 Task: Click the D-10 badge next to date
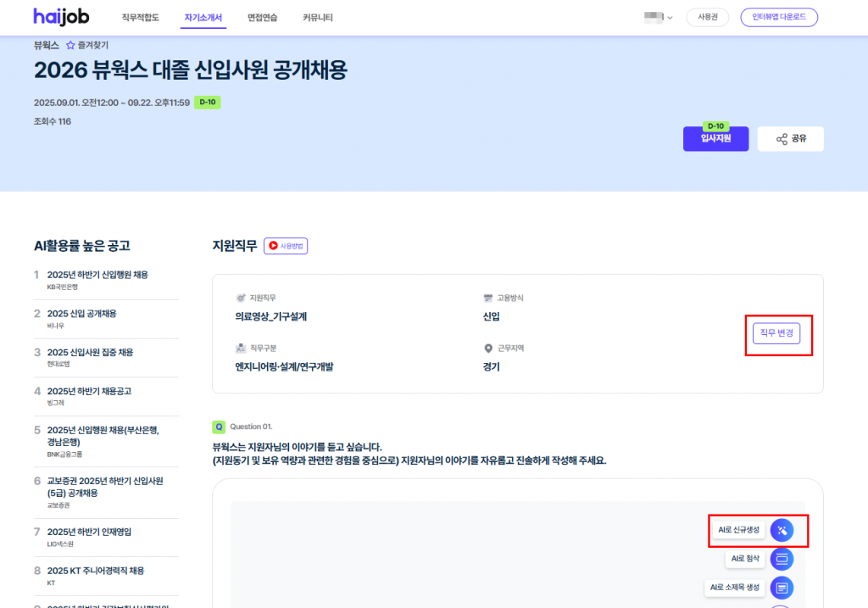[208, 103]
